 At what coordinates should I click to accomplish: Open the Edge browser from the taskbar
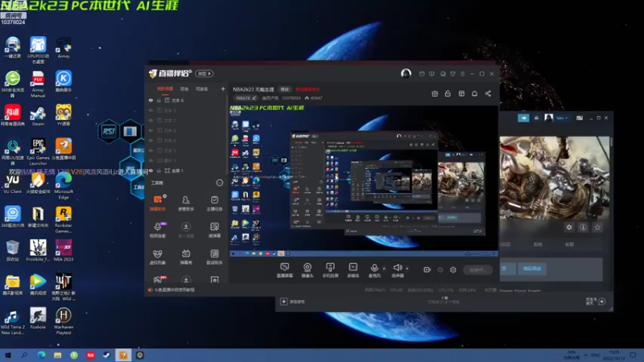tap(41, 355)
